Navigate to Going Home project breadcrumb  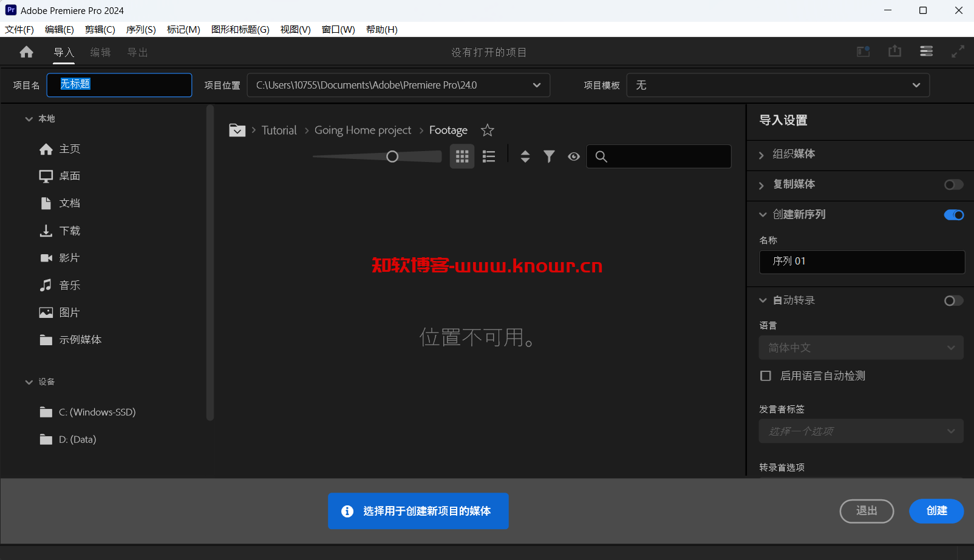[x=363, y=130]
